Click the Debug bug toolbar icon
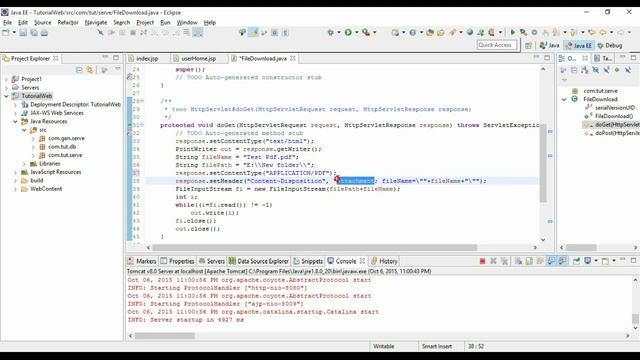Viewport: 640px width, 360px height. (x=330, y=32)
